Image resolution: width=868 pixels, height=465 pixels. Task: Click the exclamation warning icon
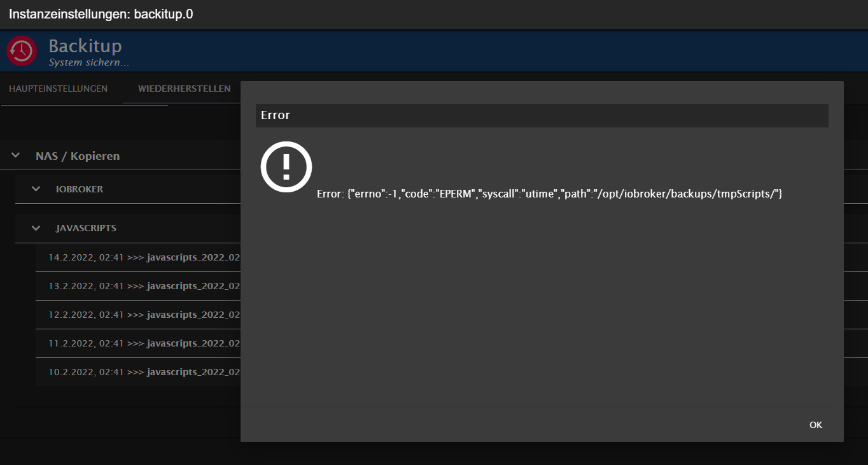click(x=286, y=167)
